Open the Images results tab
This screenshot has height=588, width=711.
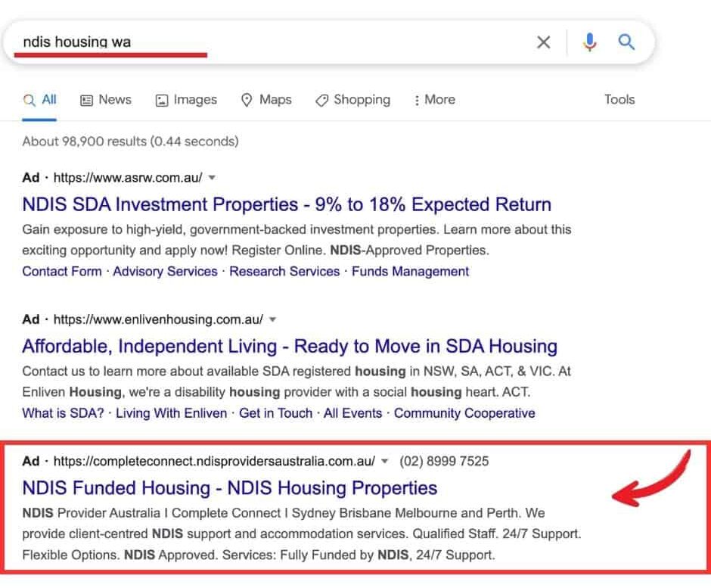pyautogui.click(x=186, y=100)
